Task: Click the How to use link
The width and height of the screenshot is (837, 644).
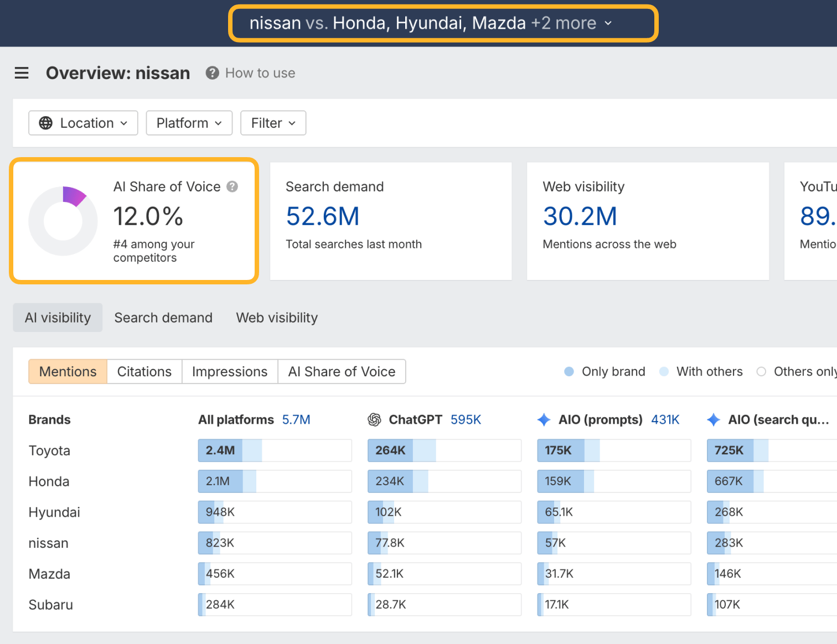Action: pyautogui.click(x=260, y=73)
